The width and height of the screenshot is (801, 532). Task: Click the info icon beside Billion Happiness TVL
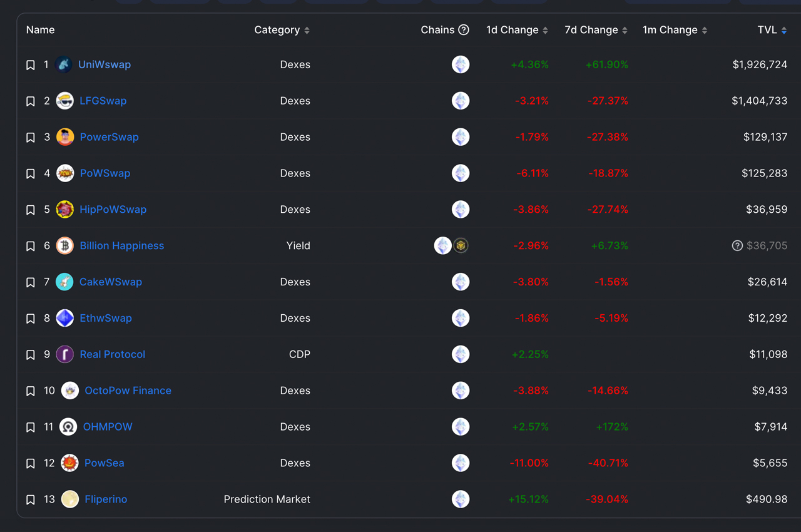737,245
